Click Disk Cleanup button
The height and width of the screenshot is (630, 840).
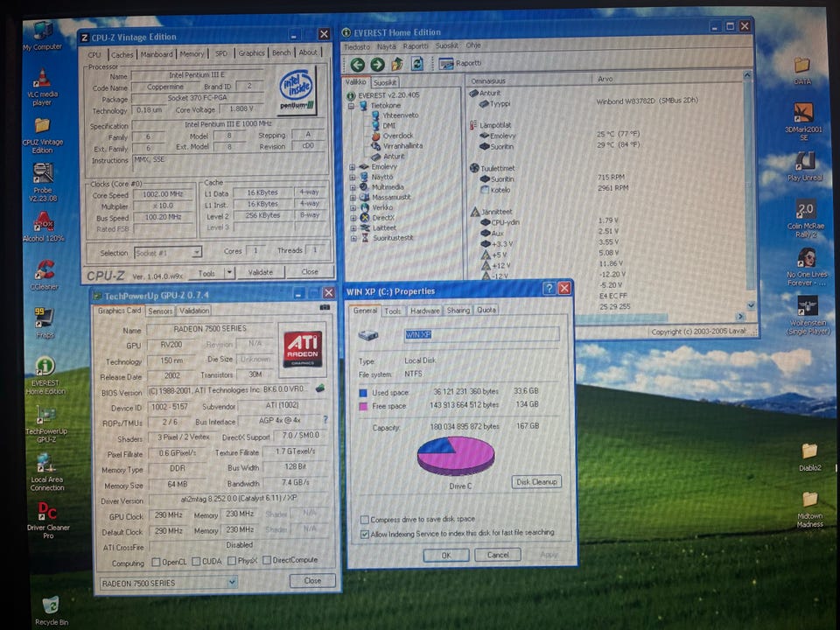point(536,481)
